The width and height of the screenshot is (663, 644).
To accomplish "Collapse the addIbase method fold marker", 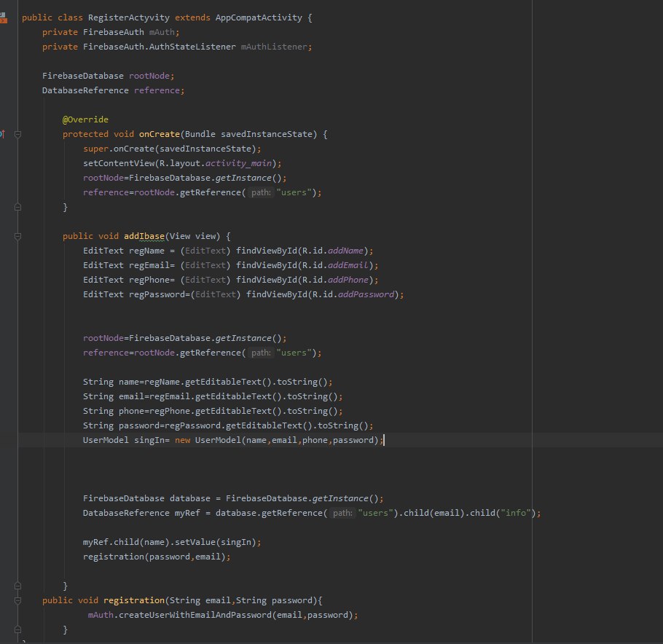I will 17,236.
